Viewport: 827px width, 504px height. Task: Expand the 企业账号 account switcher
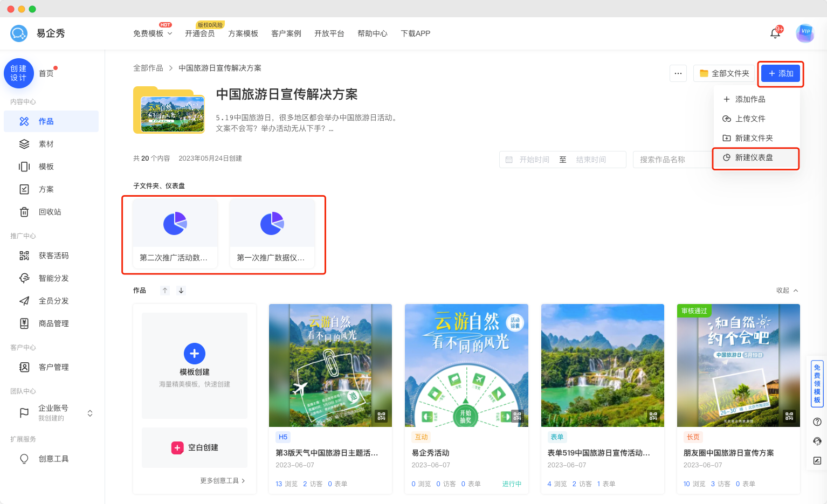pyautogui.click(x=90, y=413)
